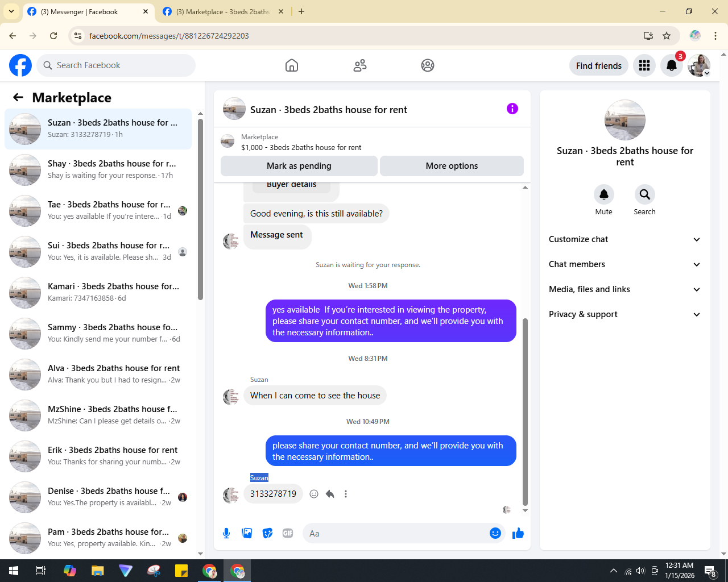
Task: Open the apps grid menu icon
Action: (644, 65)
